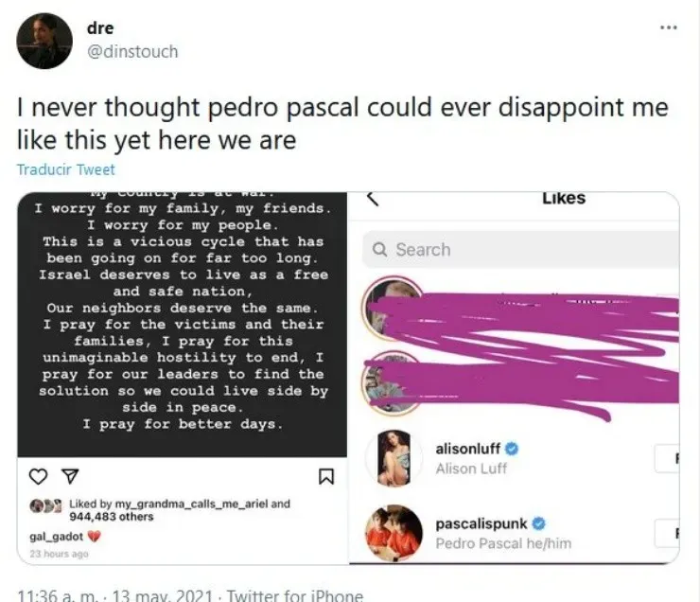This screenshot has width=700, height=602.
Task: Open the three-dot more options menu
Action: point(668,27)
